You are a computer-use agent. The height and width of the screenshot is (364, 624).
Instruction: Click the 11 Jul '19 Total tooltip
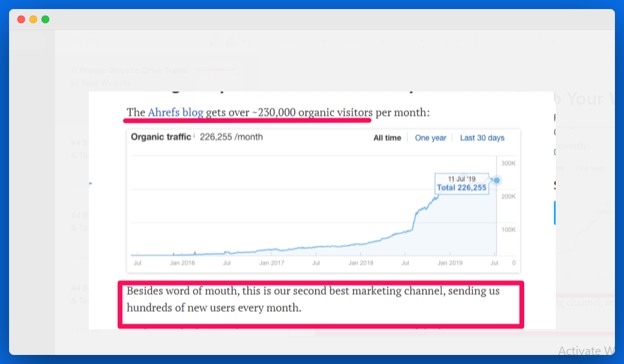[461, 183]
